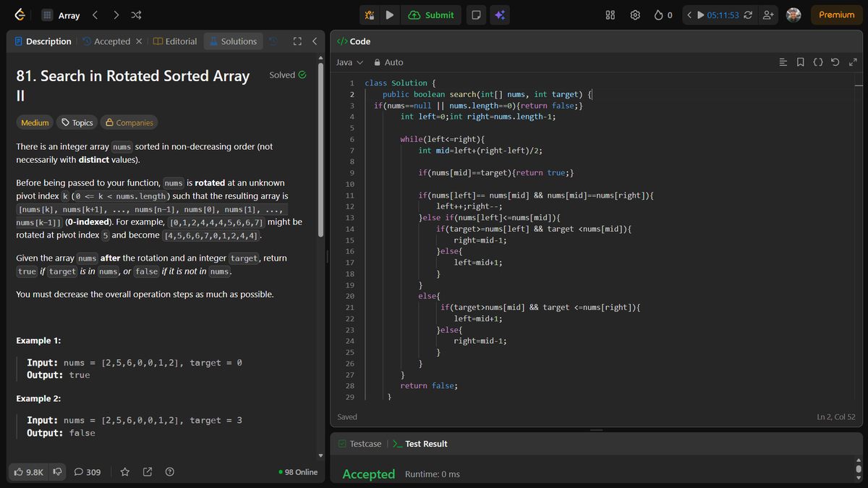Open the Solutions tab

233,41
